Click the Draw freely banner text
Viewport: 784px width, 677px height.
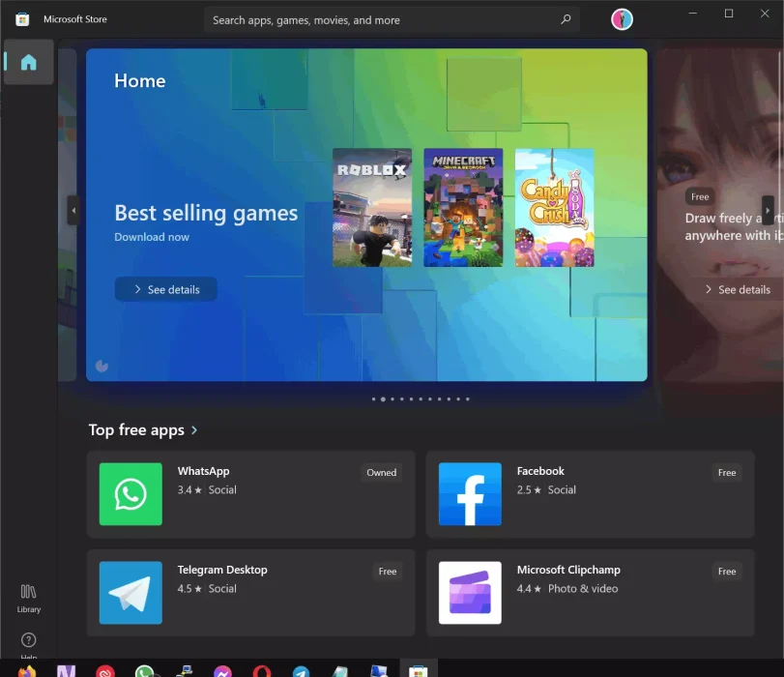tap(734, 226)
